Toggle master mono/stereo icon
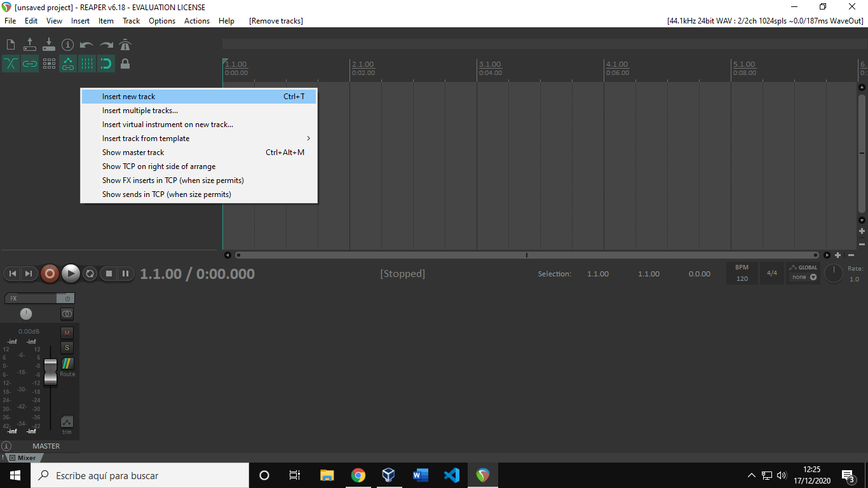This screenshot has height=488, width=868. tap(67, 314)
